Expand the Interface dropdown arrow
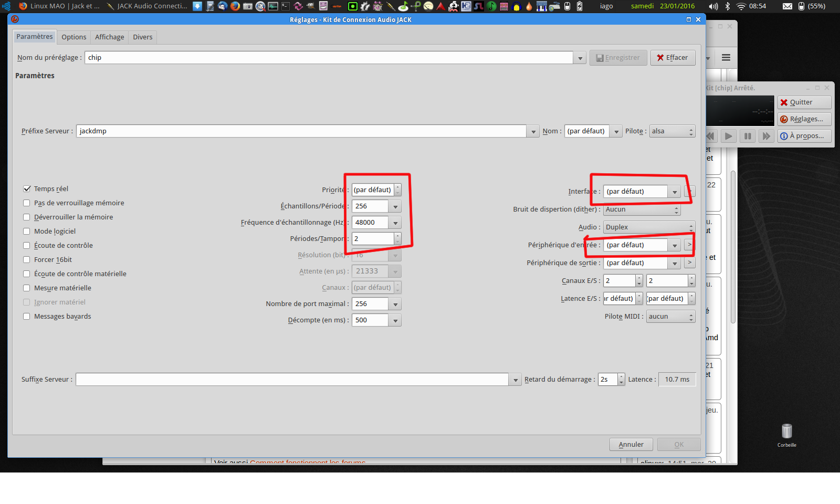This screenshot has width=840, height=504. (x=675, y=192)
